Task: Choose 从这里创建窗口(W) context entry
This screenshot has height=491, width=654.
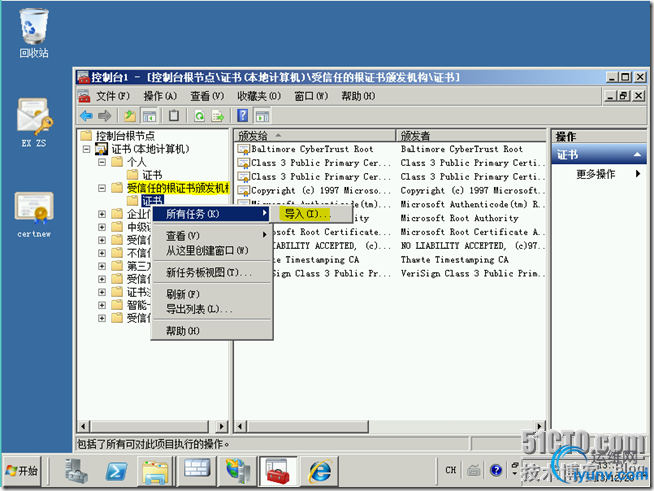Action: click(x=211, y=250)
